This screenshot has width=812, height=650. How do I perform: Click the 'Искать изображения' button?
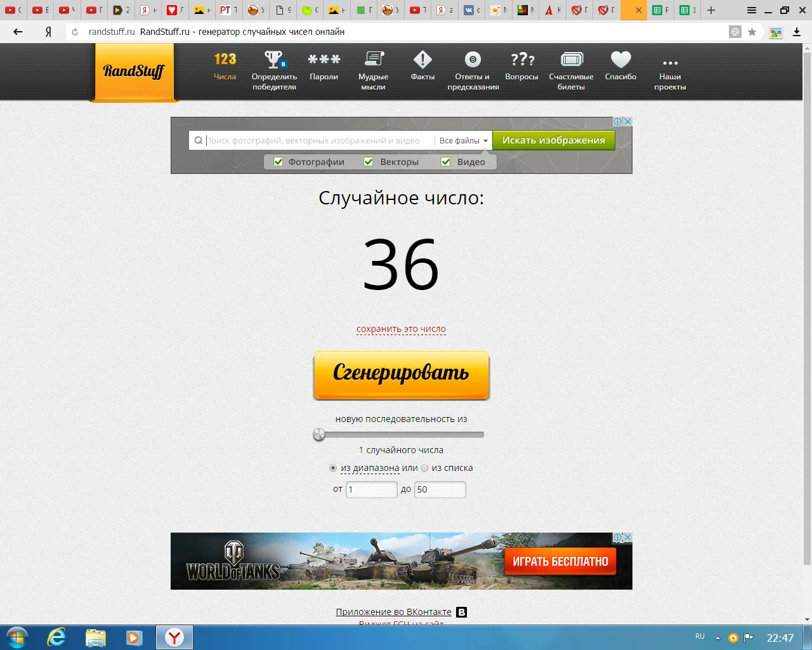[554, 140]
